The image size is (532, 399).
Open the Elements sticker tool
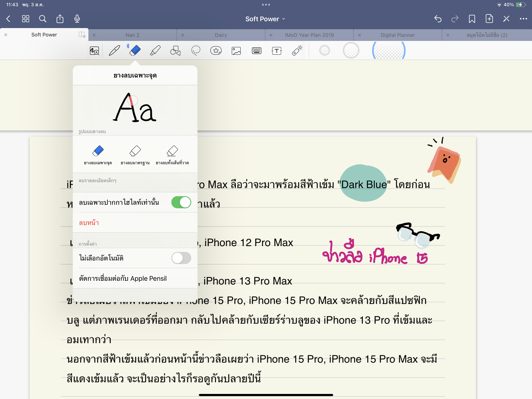pos(216,50)
